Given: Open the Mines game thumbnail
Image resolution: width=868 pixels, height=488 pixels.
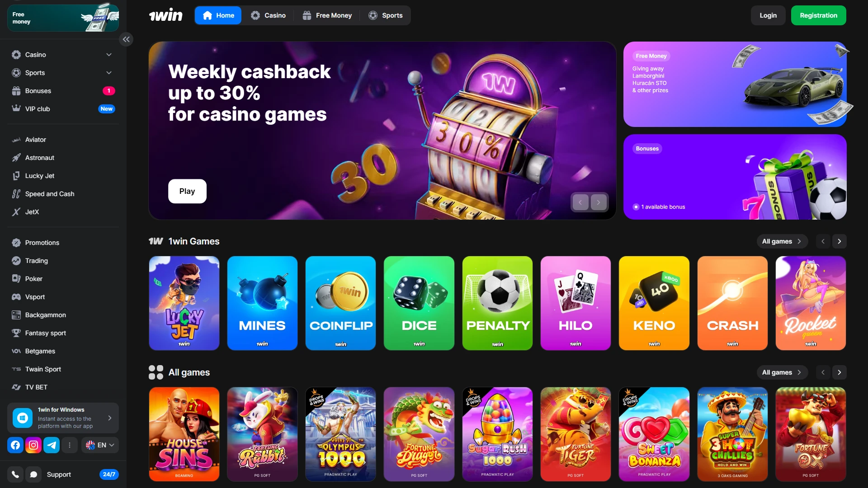Looking at the screenshot, I should pyautogui.click(x=262, y=303).
